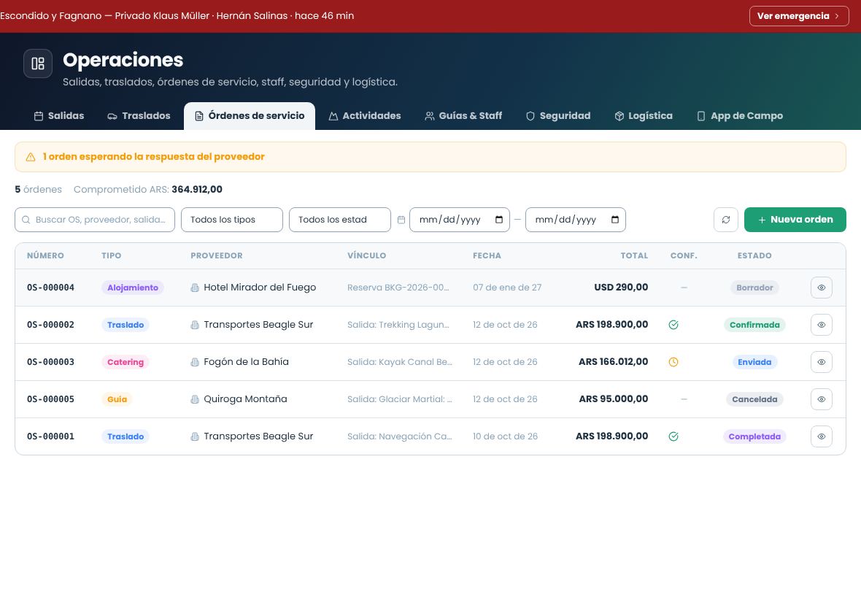The width and height of the screenshot is (861, 616).
Task: Click the provider response warning banner
Action: click(x=430, y=157)
